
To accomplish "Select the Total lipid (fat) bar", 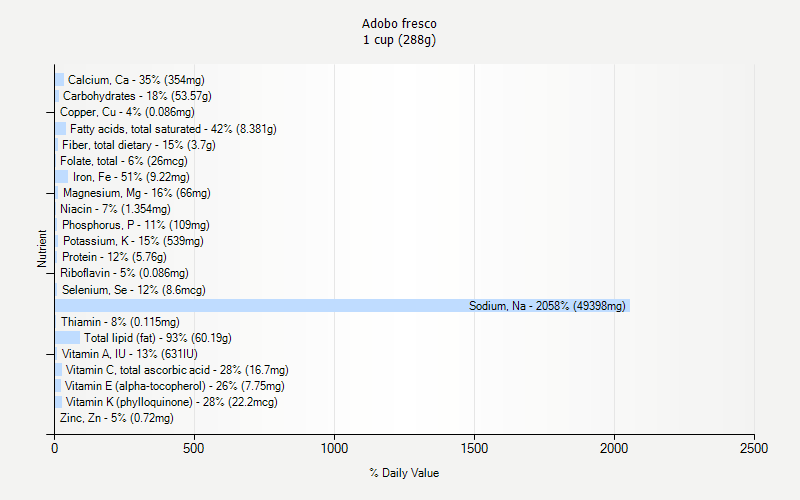I will tap(67, 338).
